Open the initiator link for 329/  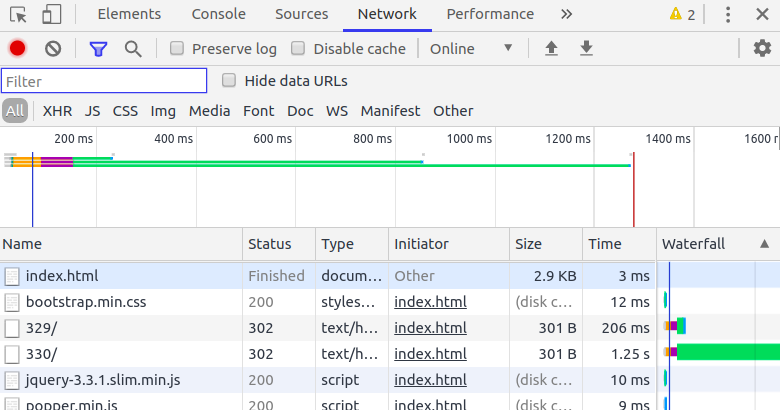(x=430, y=328)
